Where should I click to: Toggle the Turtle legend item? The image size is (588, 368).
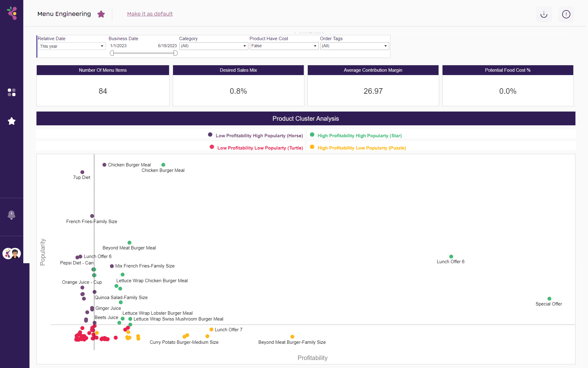(256, 148)
